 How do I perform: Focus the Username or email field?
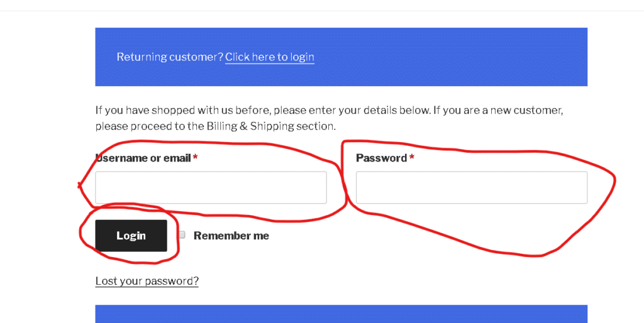pos(211,187)
